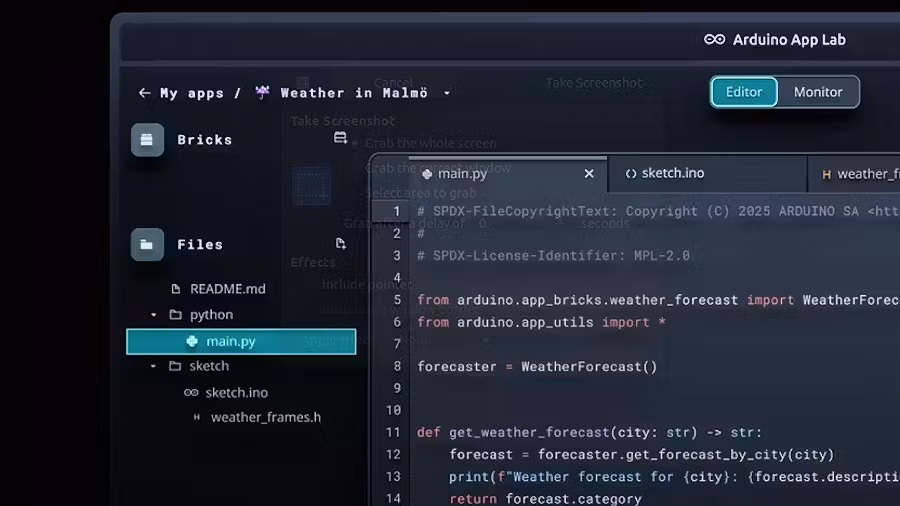Viewport: 900px width, 506px height.
Task: Open the Weather in Malmö dropdown arrow
Action: 447,94
